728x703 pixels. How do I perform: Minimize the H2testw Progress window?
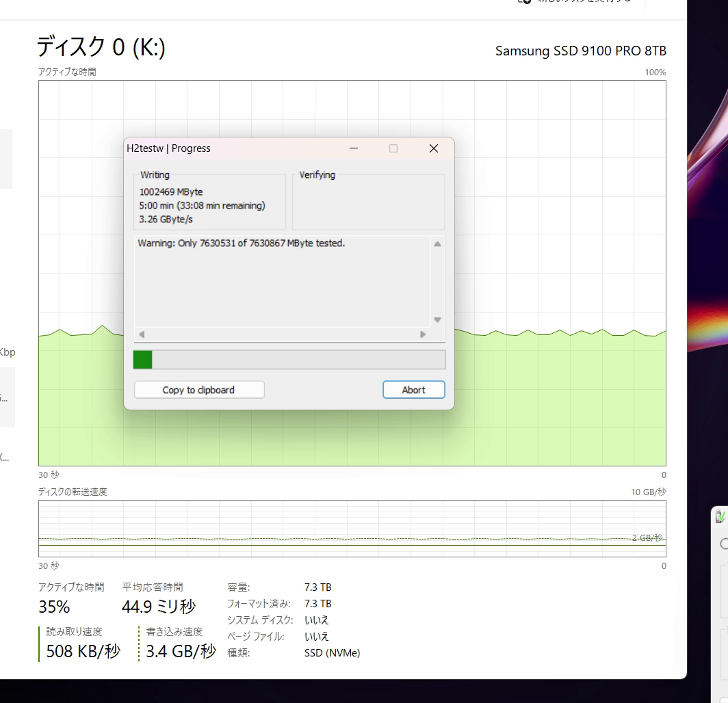click(354, 148)
